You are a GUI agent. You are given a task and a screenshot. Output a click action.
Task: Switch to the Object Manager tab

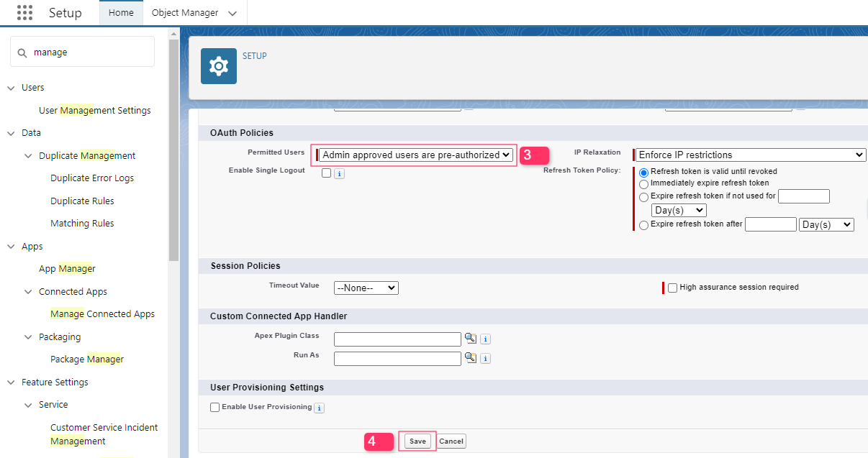pos(191,13)
